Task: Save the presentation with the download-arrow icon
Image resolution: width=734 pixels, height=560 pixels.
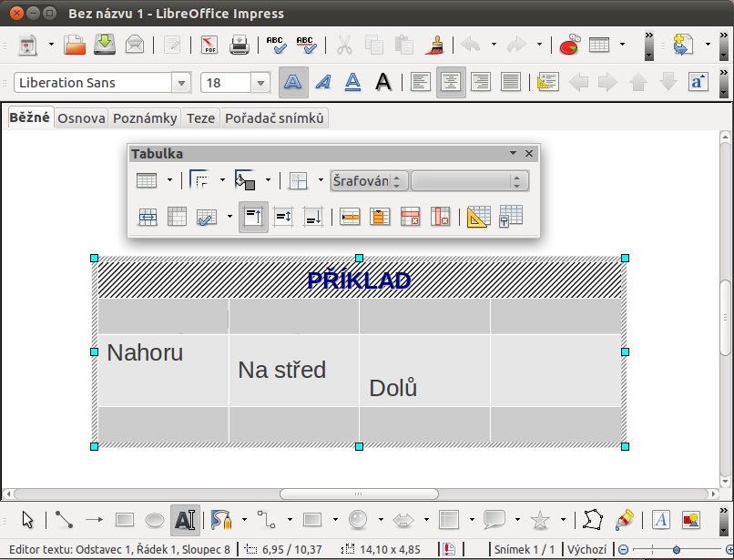Action: [x=105, y=45]
